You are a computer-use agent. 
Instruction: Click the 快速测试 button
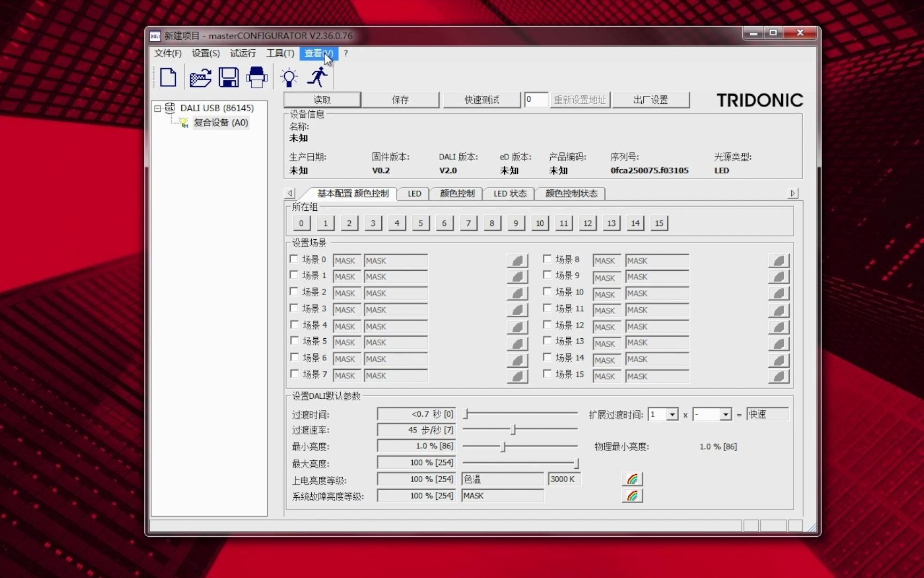tap(481, 100)
